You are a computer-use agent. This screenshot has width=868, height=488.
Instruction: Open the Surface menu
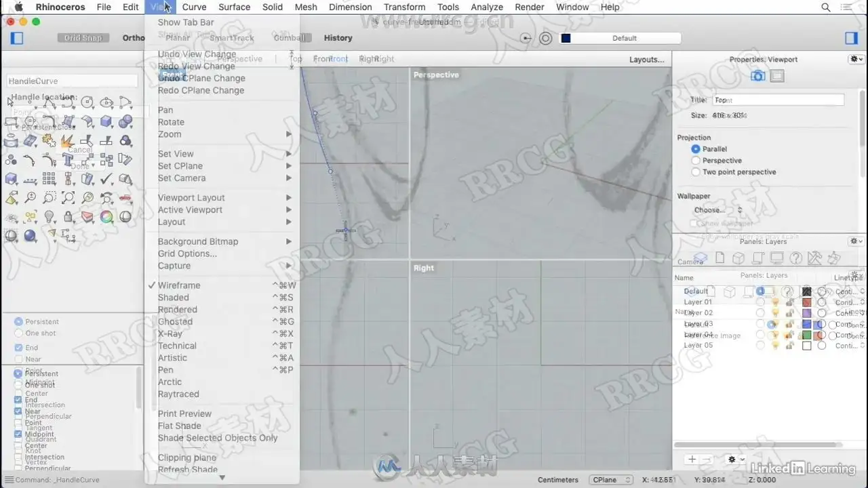pyautogui.click(x=234, y=7)
